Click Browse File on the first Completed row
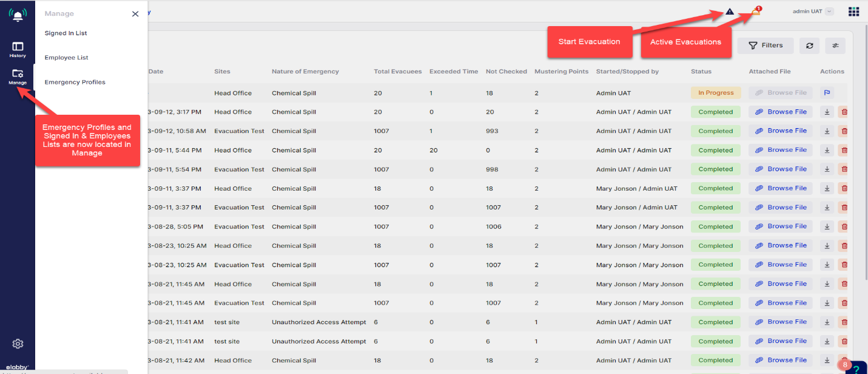The width and height of the screenshot is (868, 374). (x=780, y=112)
